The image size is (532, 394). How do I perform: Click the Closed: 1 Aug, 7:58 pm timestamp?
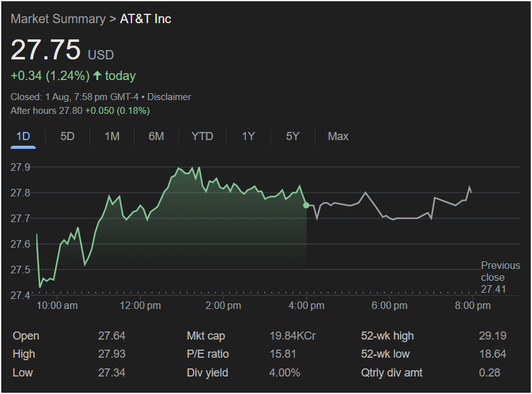click(74, 97)
